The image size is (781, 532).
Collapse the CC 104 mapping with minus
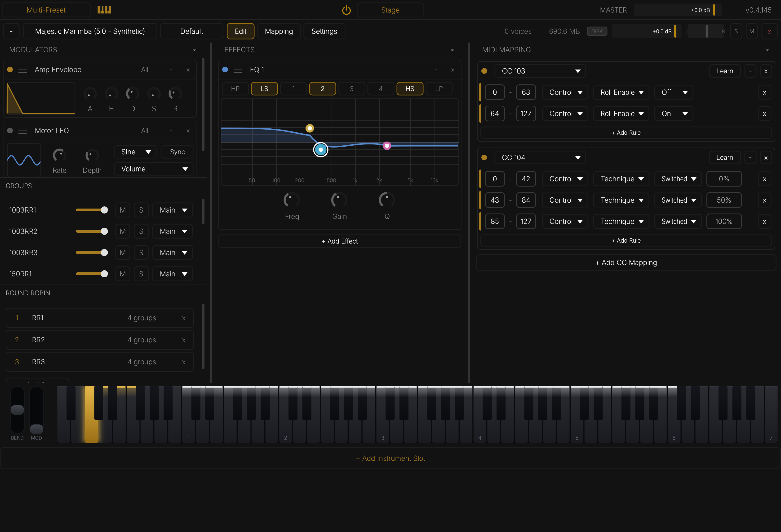(x=750, y=158)
